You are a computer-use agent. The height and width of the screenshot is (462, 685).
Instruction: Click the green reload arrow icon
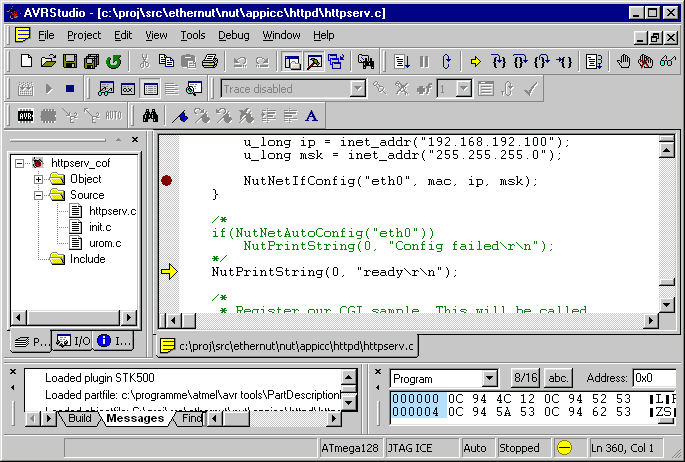click(114, 61)
